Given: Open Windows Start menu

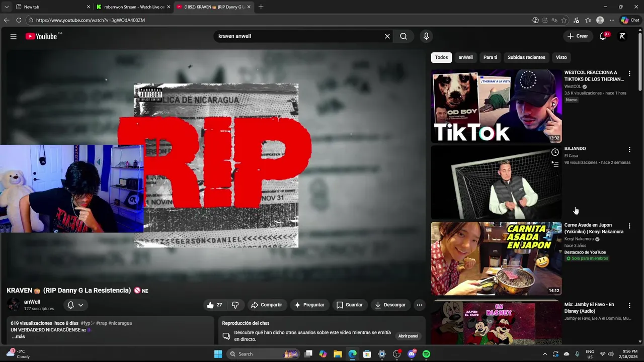Looking at the screenshot, I should [218, 354].
